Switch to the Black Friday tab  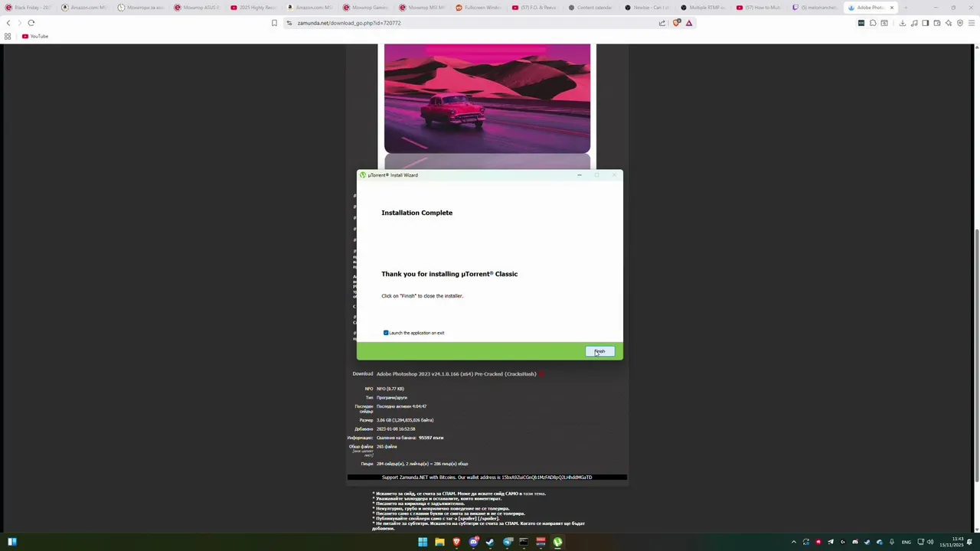pos(28,8)
